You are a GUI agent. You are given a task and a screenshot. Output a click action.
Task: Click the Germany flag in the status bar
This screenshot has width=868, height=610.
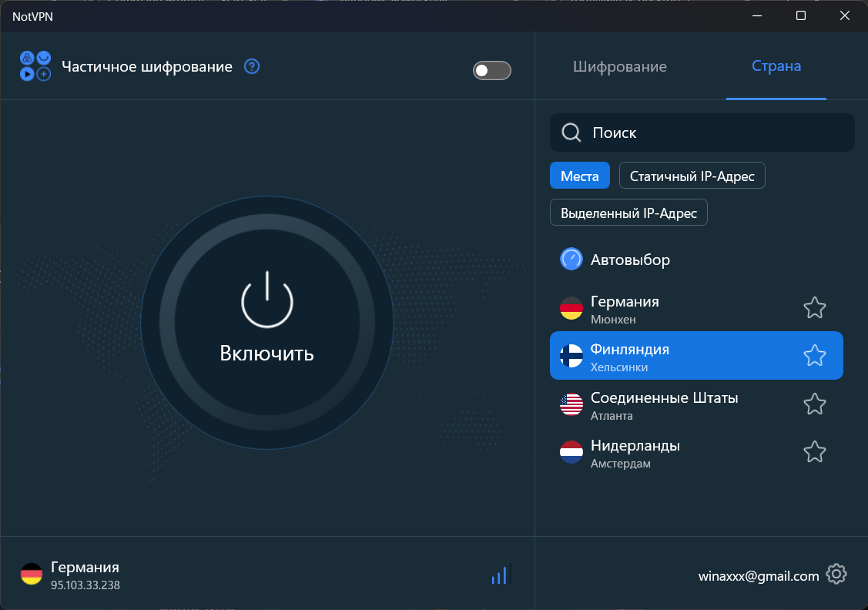[x=31, y=574]
